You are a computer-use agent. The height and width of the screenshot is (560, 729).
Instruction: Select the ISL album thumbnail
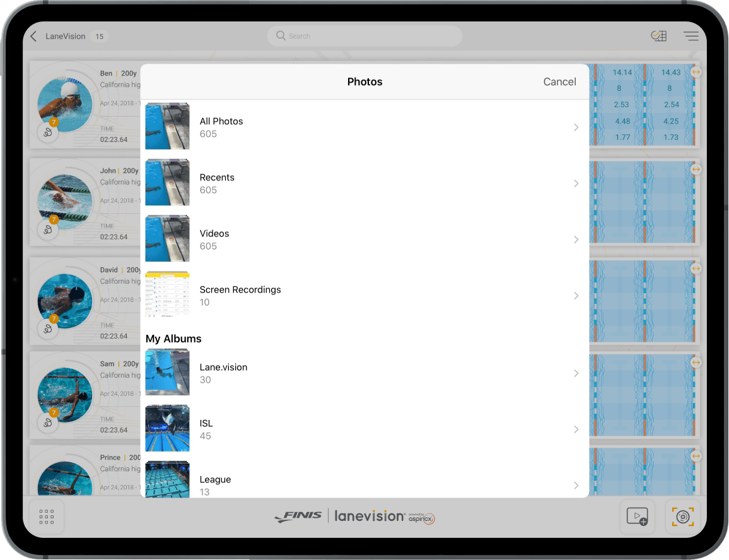pos(167,428)
